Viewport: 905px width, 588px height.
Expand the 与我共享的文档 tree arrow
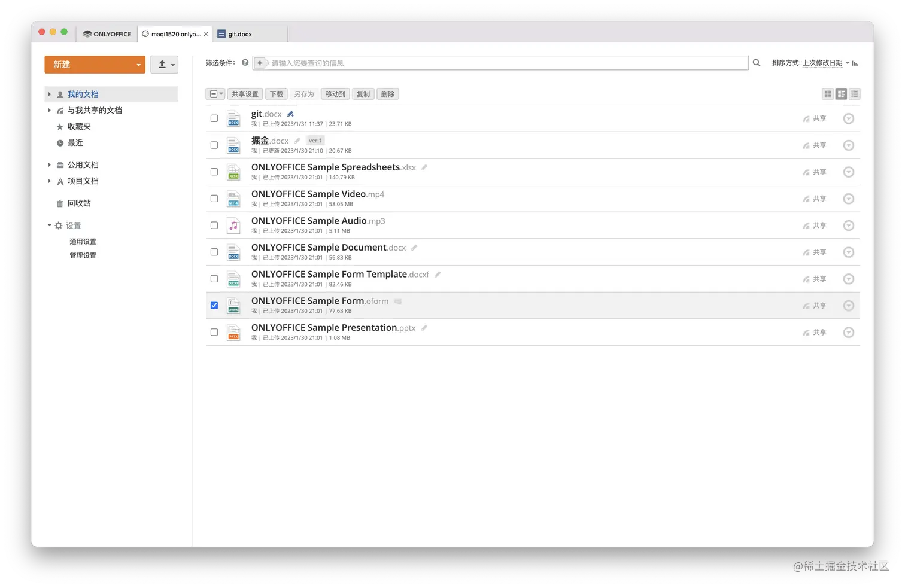tap(49, 110)
